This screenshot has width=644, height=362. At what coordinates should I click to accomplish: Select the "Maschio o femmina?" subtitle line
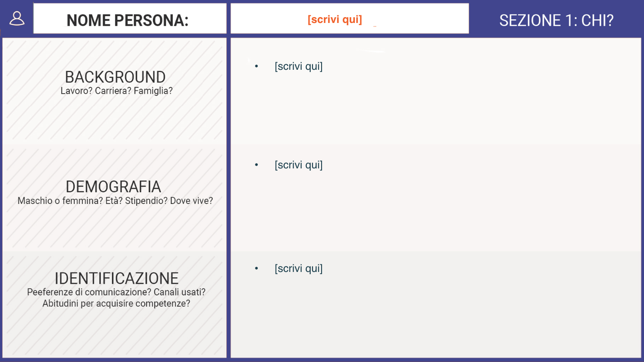point(115,201)
